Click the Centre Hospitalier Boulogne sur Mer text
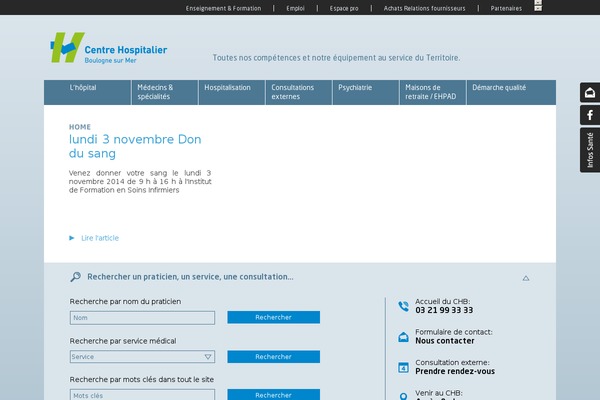 point(126,54)
